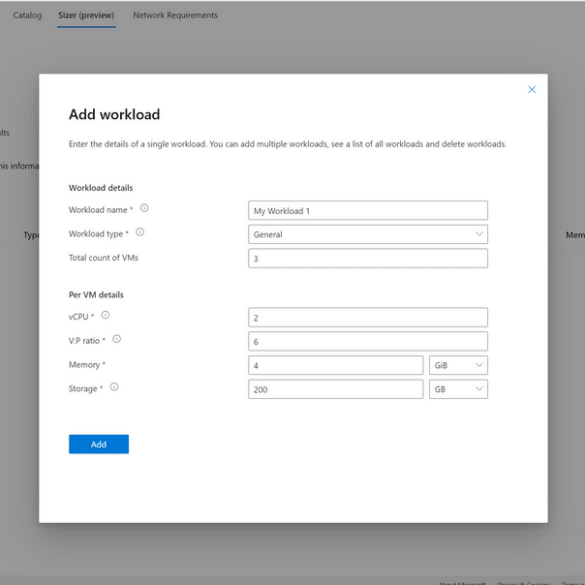Open the Network Requirements tab
This screenshot has width=585, height=585.
pos(175,15)
